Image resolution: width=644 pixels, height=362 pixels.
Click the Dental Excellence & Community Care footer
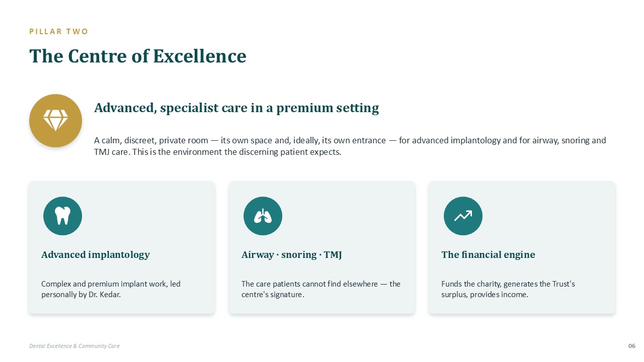[74, 346]
